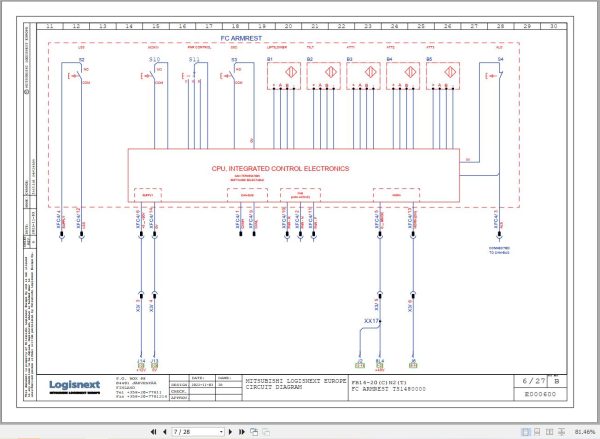Click the CONNECTED TO CAN-BUS note
Screen dimensions: 600x439
(499, 250)
